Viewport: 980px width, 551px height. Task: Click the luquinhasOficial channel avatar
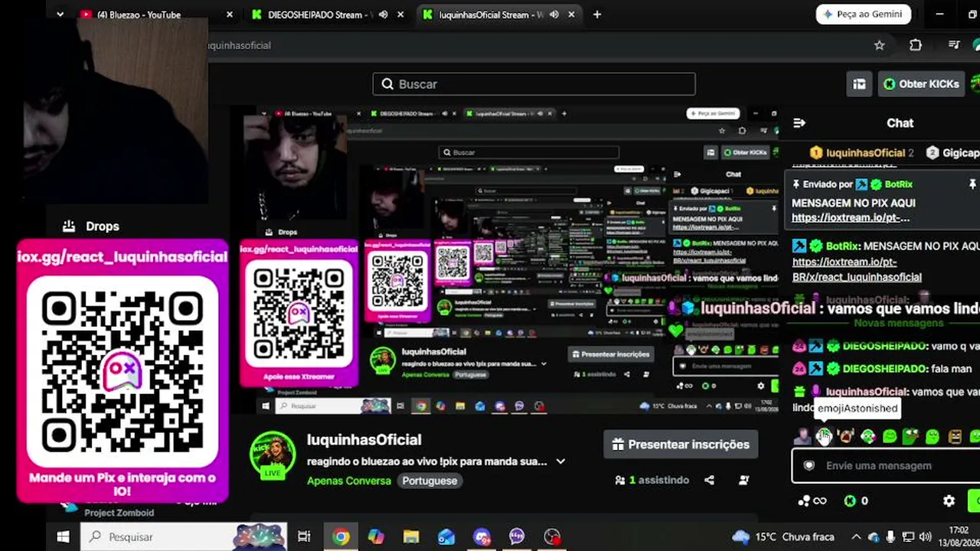click(x=273, y=454)
